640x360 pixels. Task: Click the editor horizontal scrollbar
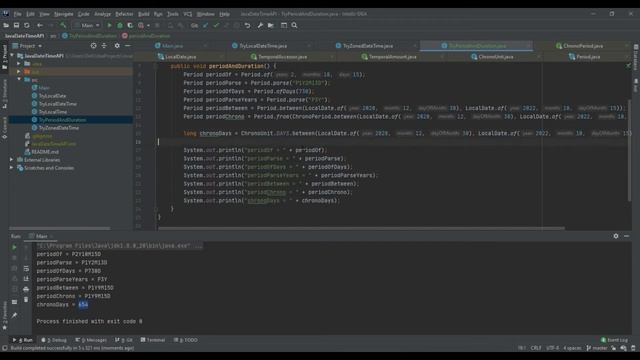pos(361,228)
